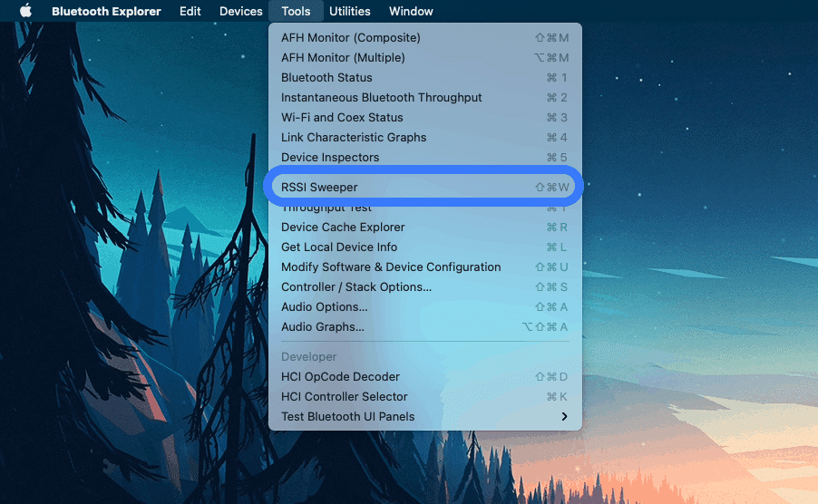Open Device Inspectors
818x504 pixels.
[x=425, y=157]
